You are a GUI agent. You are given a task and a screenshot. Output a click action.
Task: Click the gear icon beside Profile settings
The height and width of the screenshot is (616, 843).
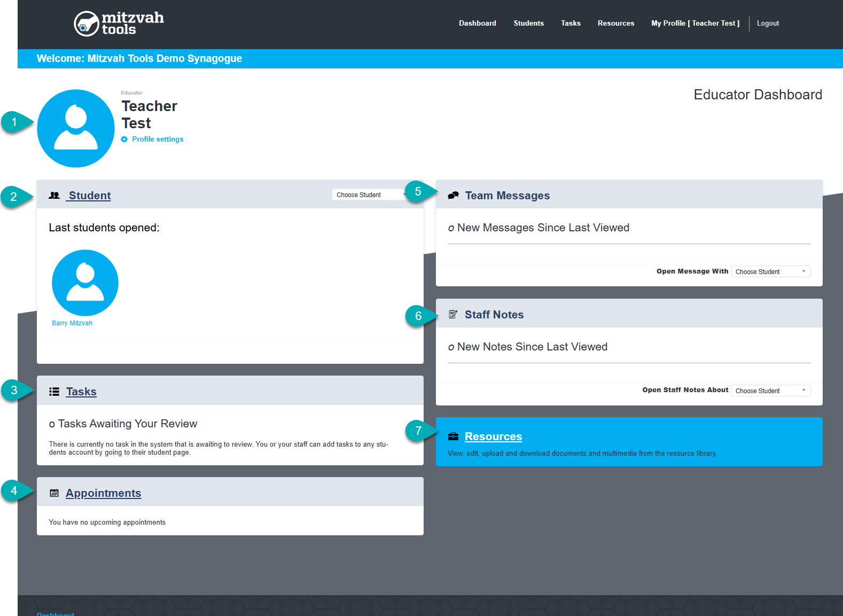coord(124,139)
